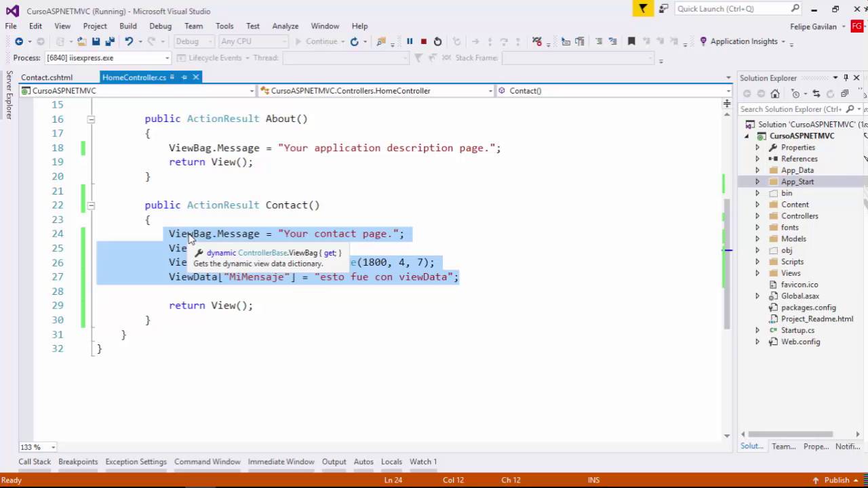Screen dimensions: 868x488
Task: Expand the Views folder
Action: (x=757, y=273)
